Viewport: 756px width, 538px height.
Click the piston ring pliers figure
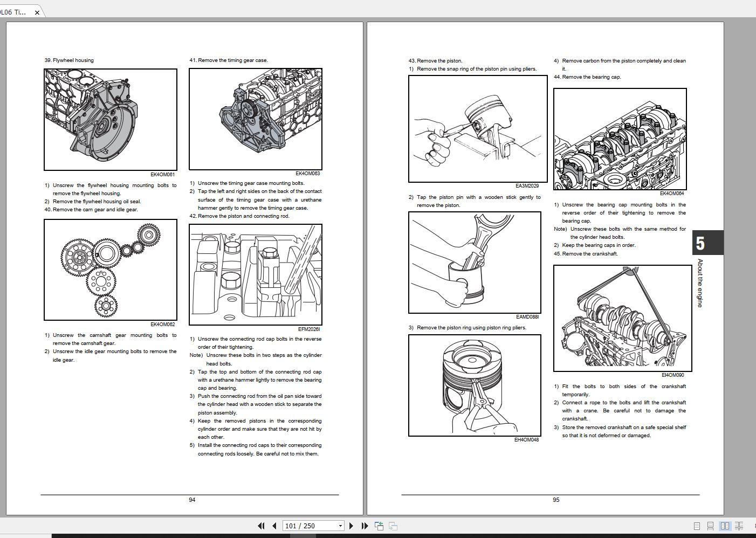click(x=475, y=385)
